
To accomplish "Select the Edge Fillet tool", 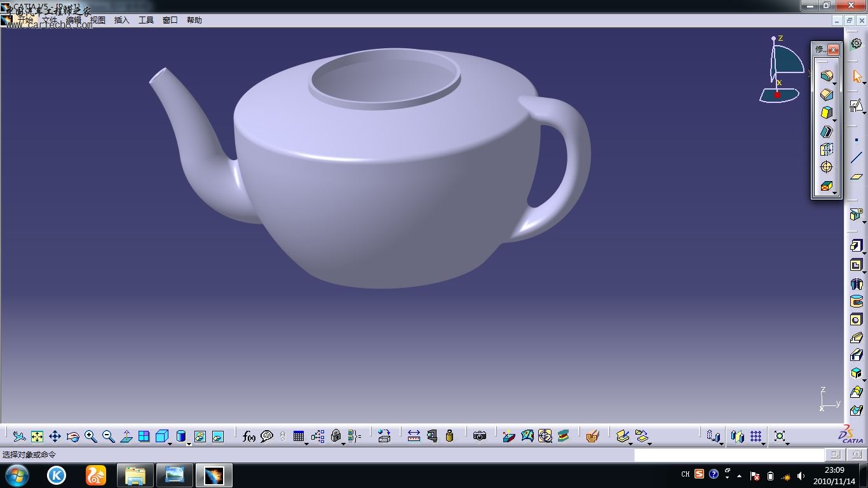I will click(x=826, y=76).
